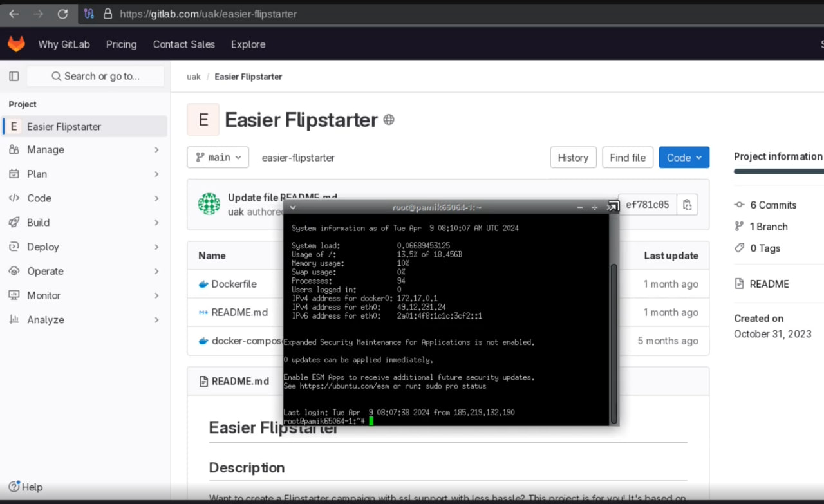The image size is (824, 504).
Task: Click the uak author avatar
Action: point(209,204)
